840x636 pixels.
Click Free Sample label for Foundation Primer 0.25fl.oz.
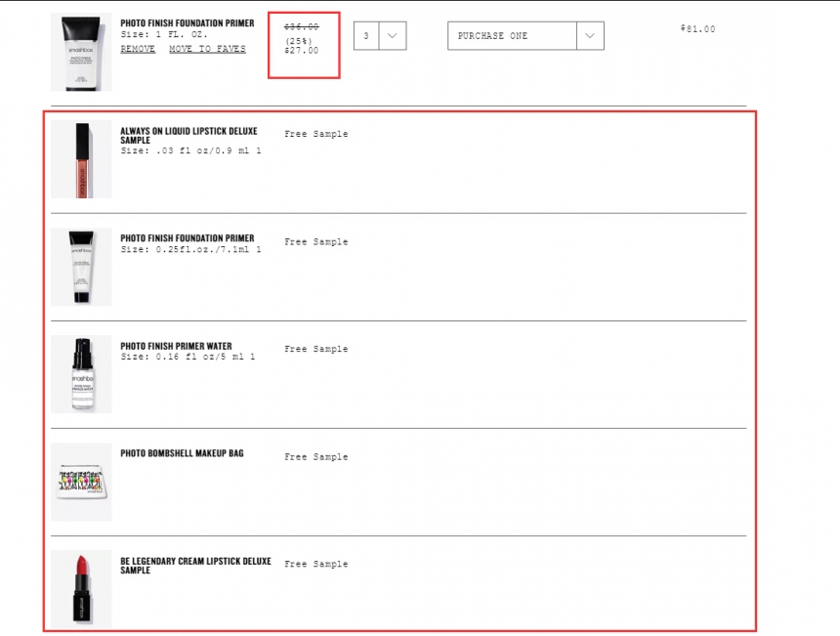[316, 242]
